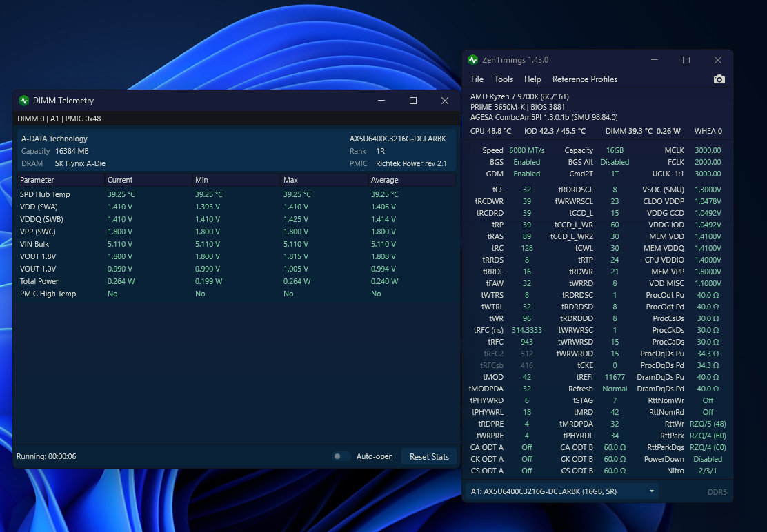Click the tCL value 32
Image resolution: width=767 pixels, height=532 pixels.
coord(527,190)
